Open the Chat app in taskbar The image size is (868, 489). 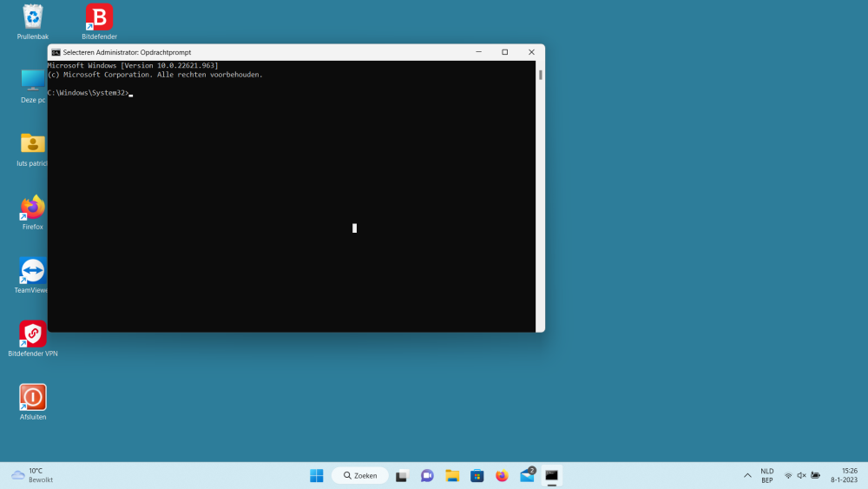(427, 475)
